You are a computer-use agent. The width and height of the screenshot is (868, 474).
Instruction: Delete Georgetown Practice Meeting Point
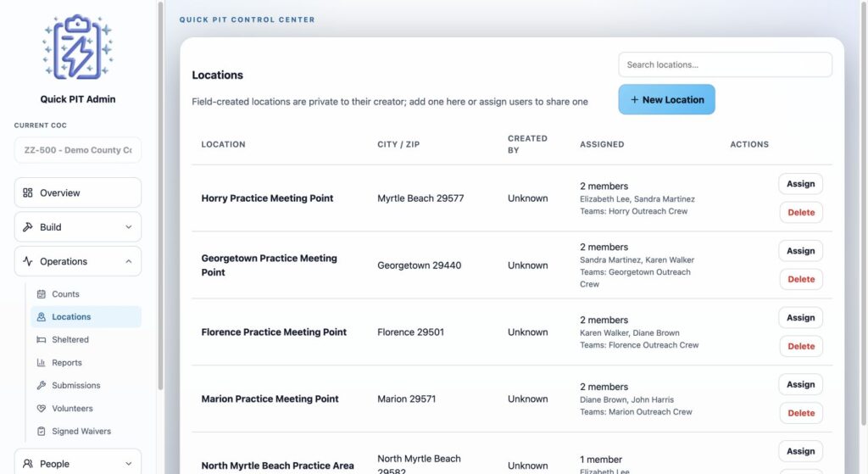tap(800, 280)
